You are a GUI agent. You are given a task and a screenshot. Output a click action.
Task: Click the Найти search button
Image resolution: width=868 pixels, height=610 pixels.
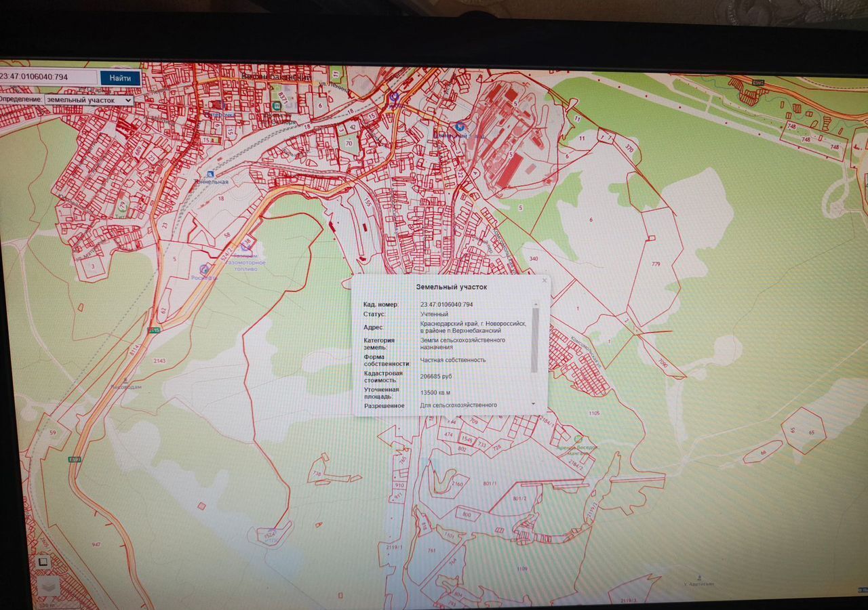tap(120, 78)
